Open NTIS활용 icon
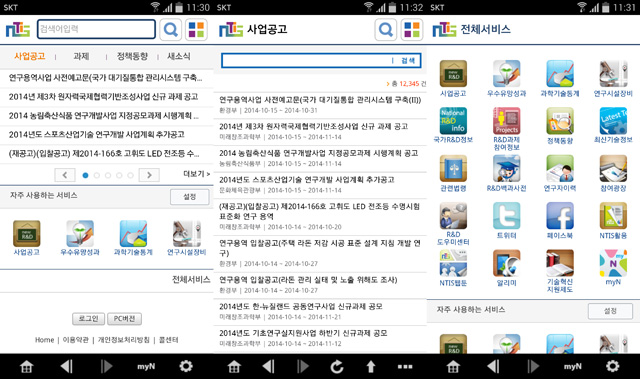The height and width of the screenshot is (379, 640). point(613,216)
